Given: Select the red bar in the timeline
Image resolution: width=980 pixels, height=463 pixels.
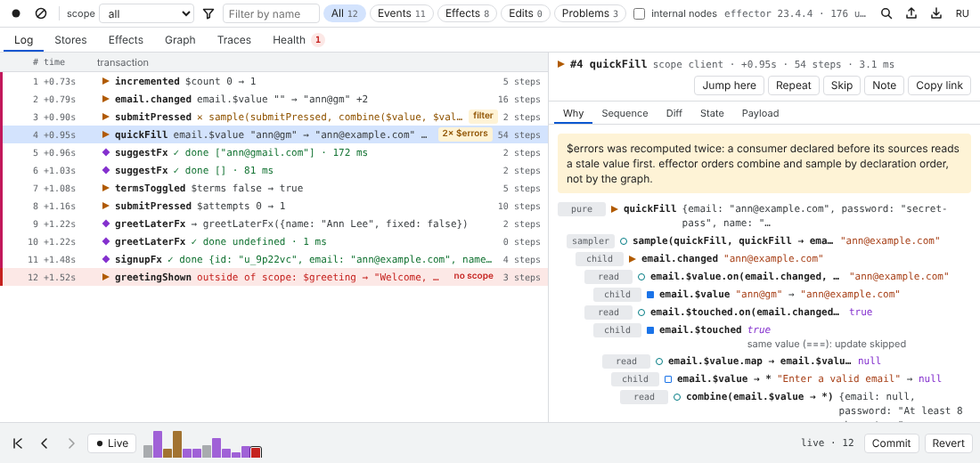Looking at the screenshot, I should pyautogui.click(x=256, y=452).
